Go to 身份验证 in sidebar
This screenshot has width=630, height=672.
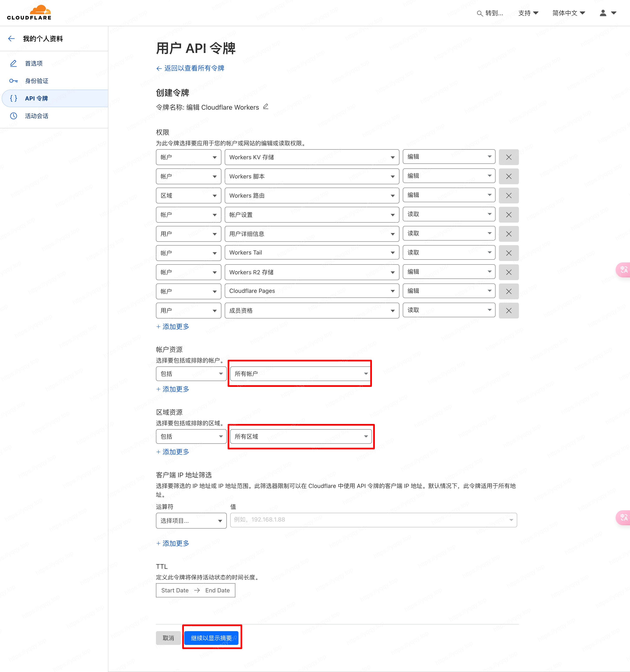pyautogui.click(x=36, y=81)
